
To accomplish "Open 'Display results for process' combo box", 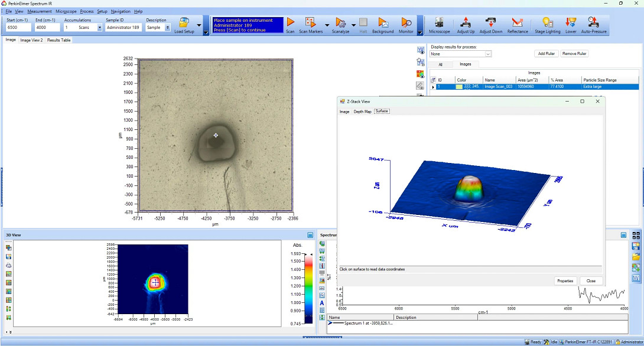I will click(x=460, y=54).
